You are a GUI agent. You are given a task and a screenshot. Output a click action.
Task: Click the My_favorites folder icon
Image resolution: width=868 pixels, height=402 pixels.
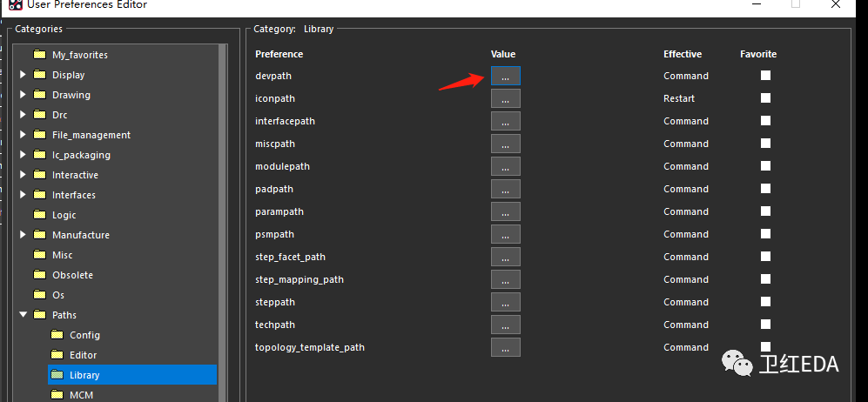tap(38, 55)
